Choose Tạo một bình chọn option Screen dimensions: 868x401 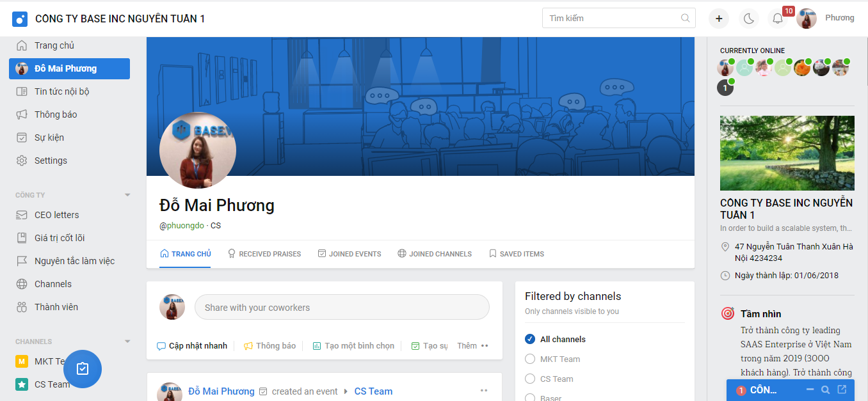click(x=353, y=346)
